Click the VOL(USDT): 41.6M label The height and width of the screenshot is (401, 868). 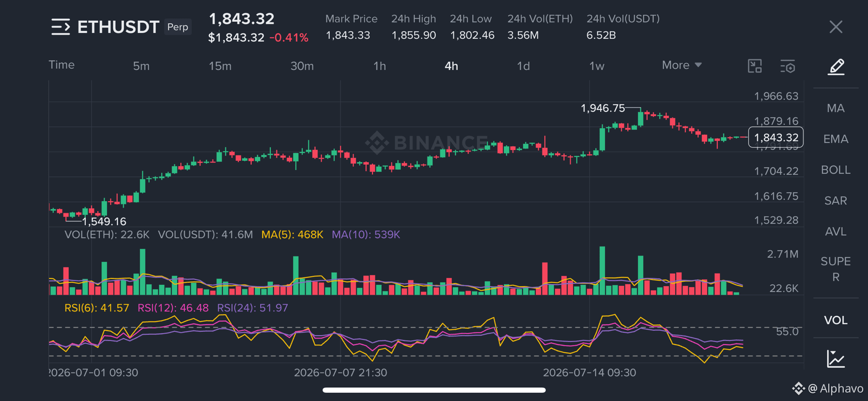click(205, 235)
